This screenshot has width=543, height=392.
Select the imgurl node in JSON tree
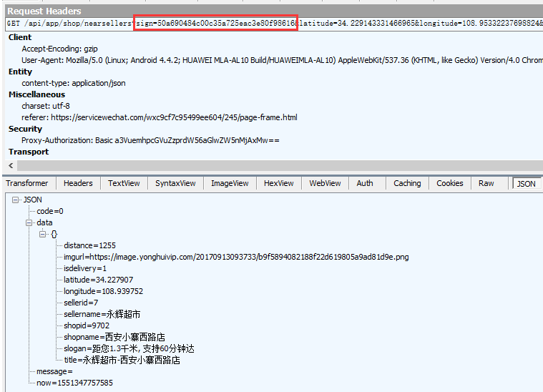click(236, 257)
